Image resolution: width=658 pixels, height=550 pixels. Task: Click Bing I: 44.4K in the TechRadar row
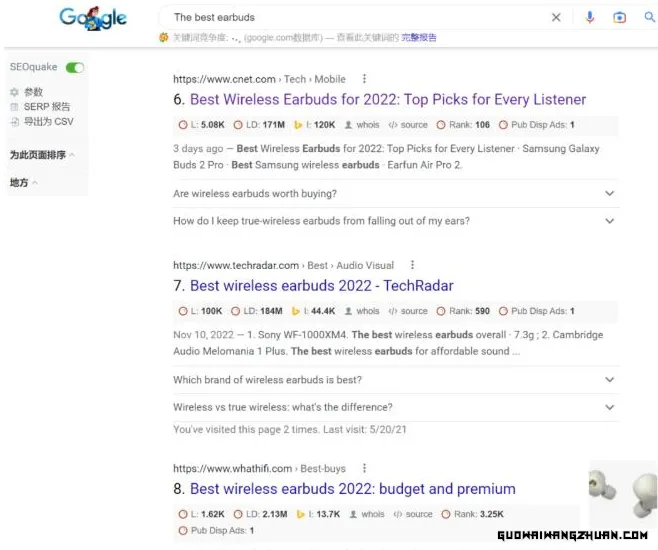click(x=313, y=311)
